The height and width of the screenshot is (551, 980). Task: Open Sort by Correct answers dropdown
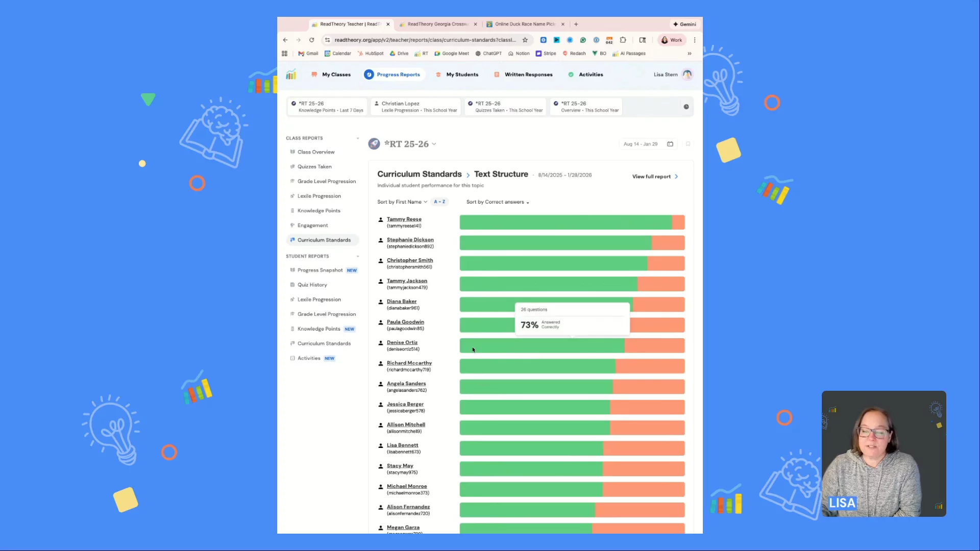pos(497,202)
